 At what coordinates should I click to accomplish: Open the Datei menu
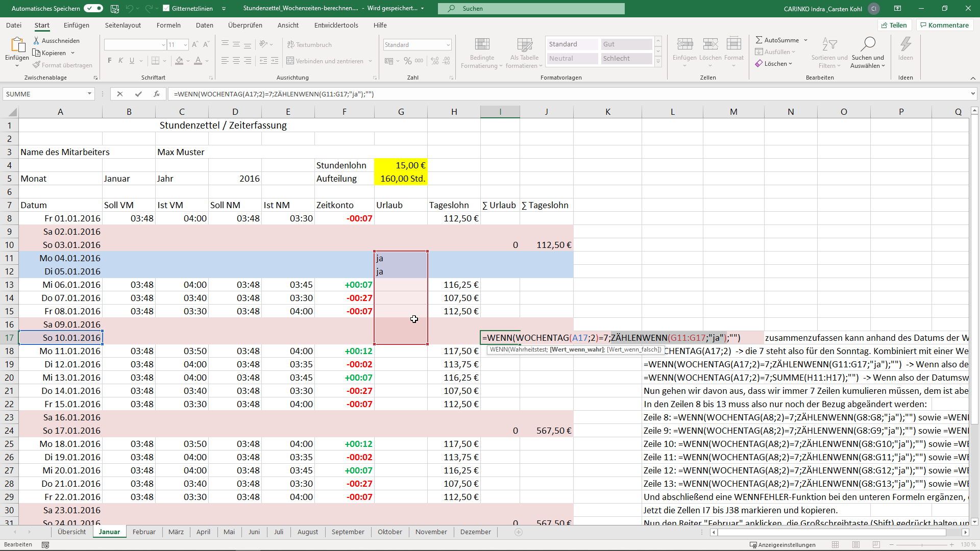(x=14, y=25)
